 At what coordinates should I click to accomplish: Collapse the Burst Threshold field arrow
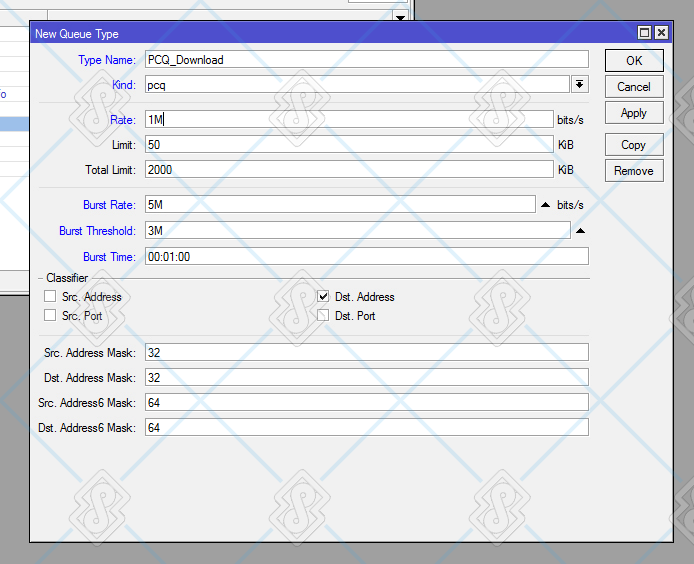[580, 231]
